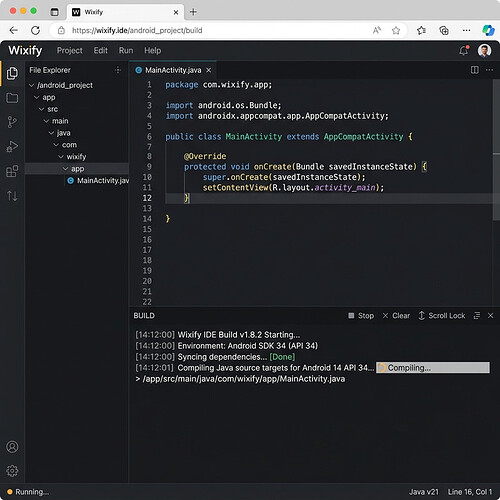Viewport: 500px width, 500px height.
Task: Open browser favorites list icon
Action: [421, 30]
